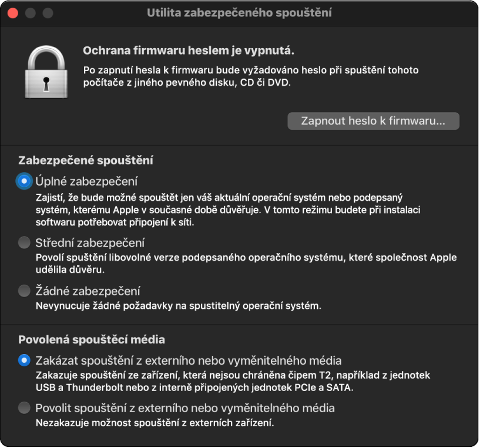Choose 'Žádné zabezpečení' option

(x=24, y=290)
